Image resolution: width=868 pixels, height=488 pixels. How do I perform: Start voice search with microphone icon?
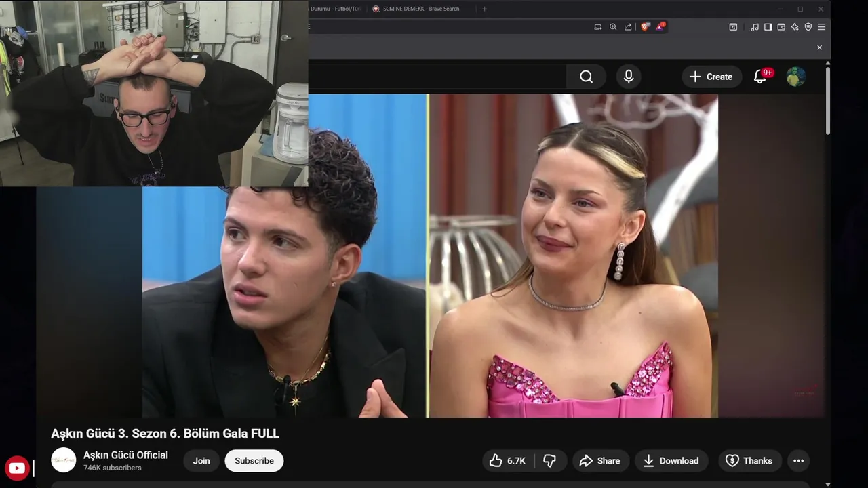tap(629, 77)
